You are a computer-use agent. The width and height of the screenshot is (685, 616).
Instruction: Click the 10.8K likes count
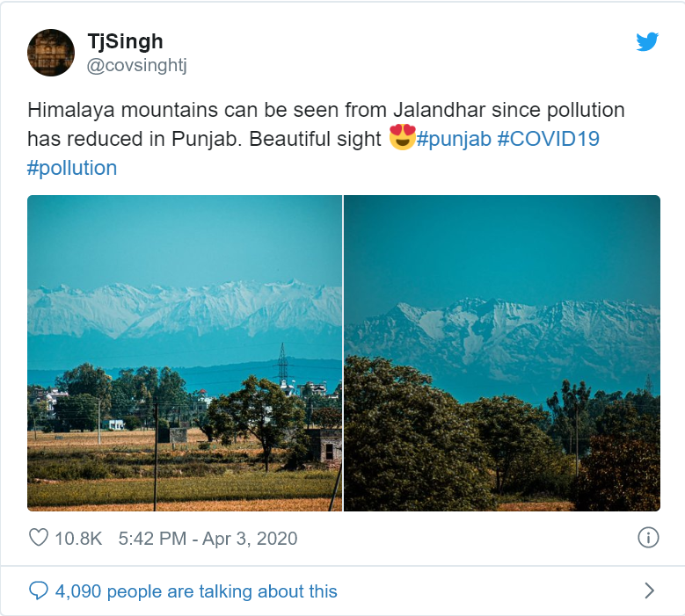(78, 539)
